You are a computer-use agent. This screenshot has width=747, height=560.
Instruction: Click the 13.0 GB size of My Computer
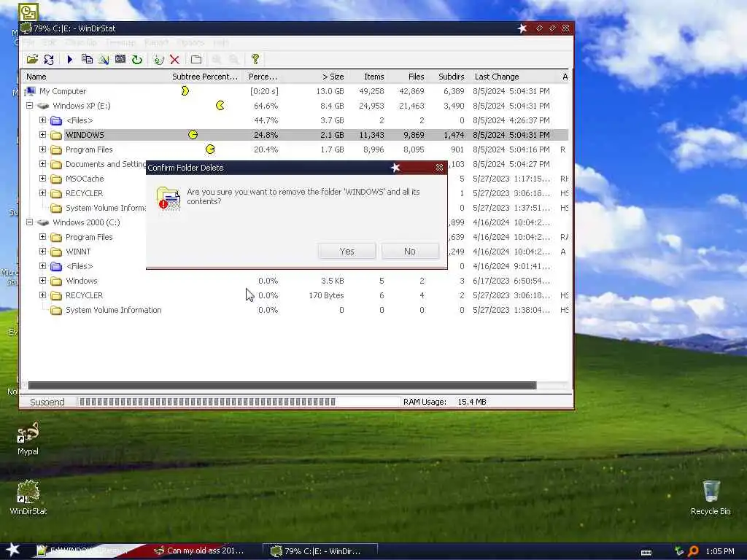point(330,91)
